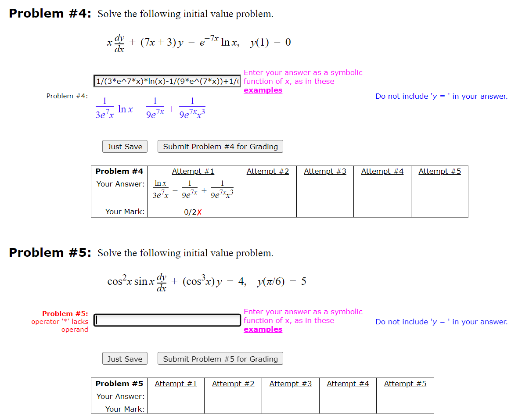
Task: Open the examples link for Problem #4
Action: pos(263,90)
